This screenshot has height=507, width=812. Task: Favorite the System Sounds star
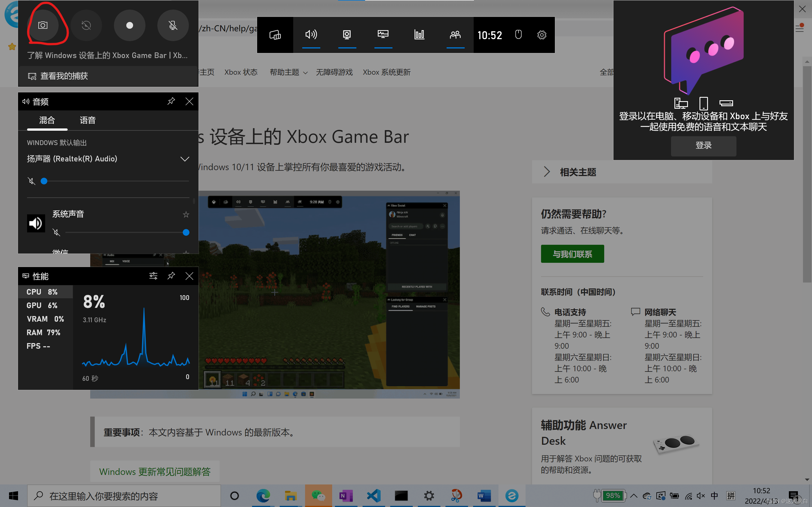186,215
